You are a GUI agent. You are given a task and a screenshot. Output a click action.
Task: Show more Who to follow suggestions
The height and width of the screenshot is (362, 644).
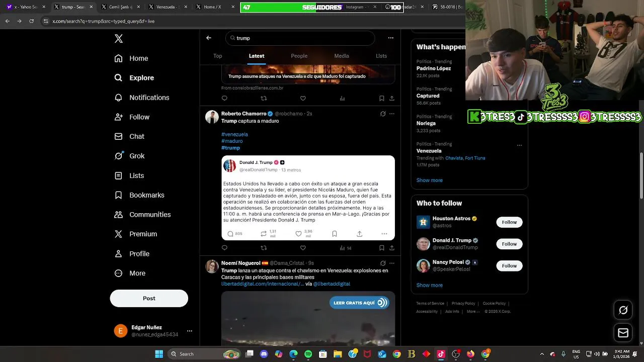pyautogui.click(x=429, y=285)
